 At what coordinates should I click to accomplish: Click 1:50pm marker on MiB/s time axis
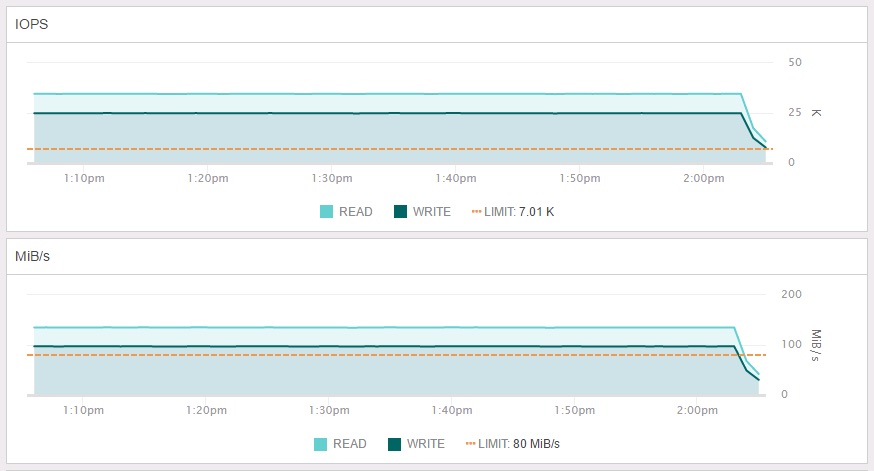[x=574, y=410]
